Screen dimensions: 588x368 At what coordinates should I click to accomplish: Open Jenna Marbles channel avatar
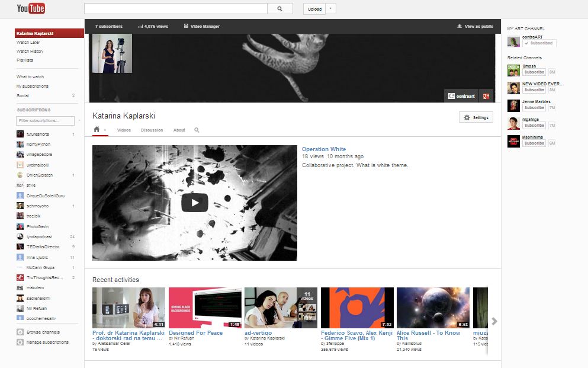tap(513, 106)
